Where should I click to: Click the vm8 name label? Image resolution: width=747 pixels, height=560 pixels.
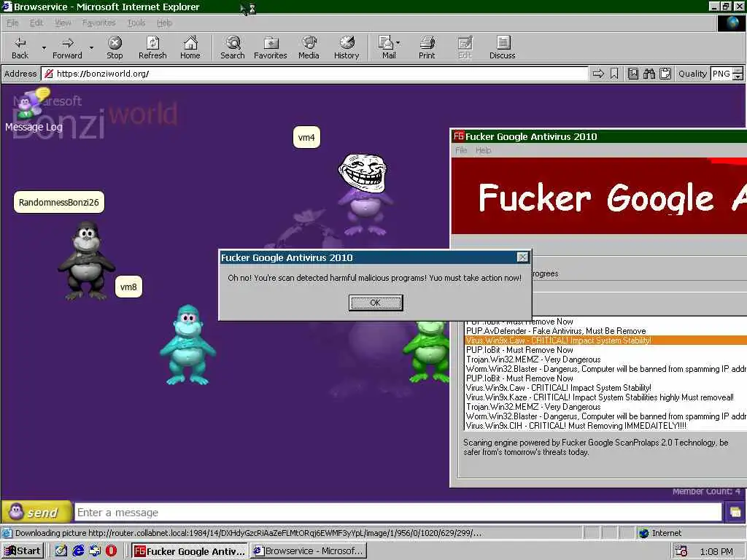[x=128, y=287]
